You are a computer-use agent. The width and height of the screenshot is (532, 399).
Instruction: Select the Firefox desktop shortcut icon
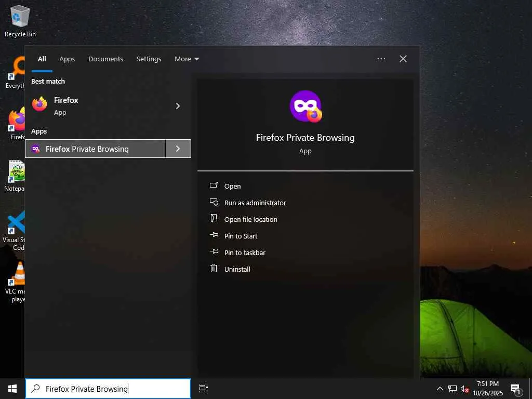click(17, 124)
